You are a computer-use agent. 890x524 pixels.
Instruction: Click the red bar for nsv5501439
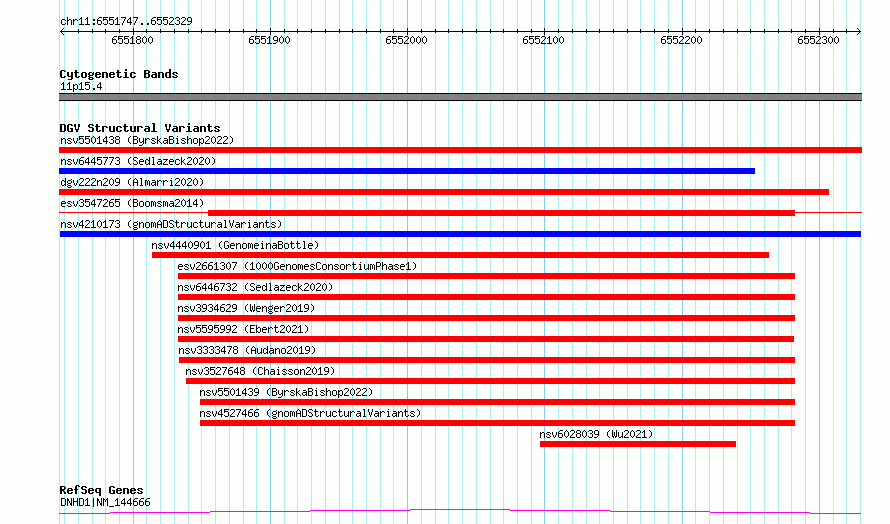(497, 402)
